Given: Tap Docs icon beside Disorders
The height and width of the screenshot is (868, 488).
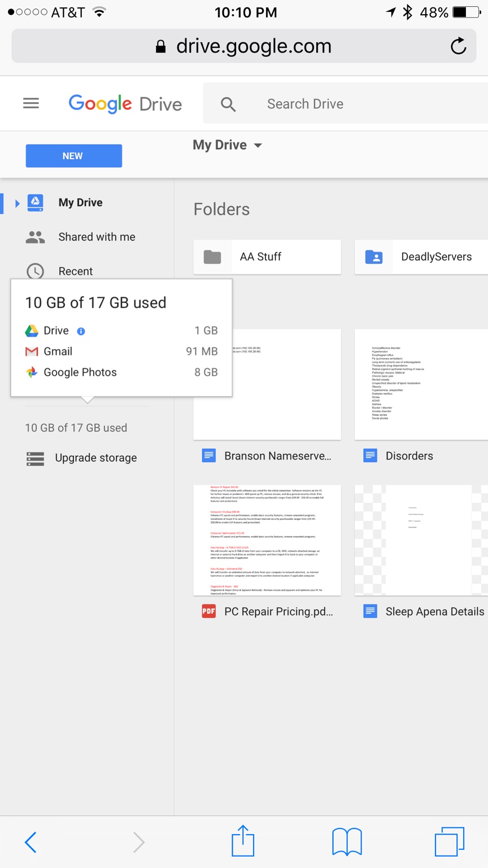Looking at the screenshot, I should tap(371, 455).
